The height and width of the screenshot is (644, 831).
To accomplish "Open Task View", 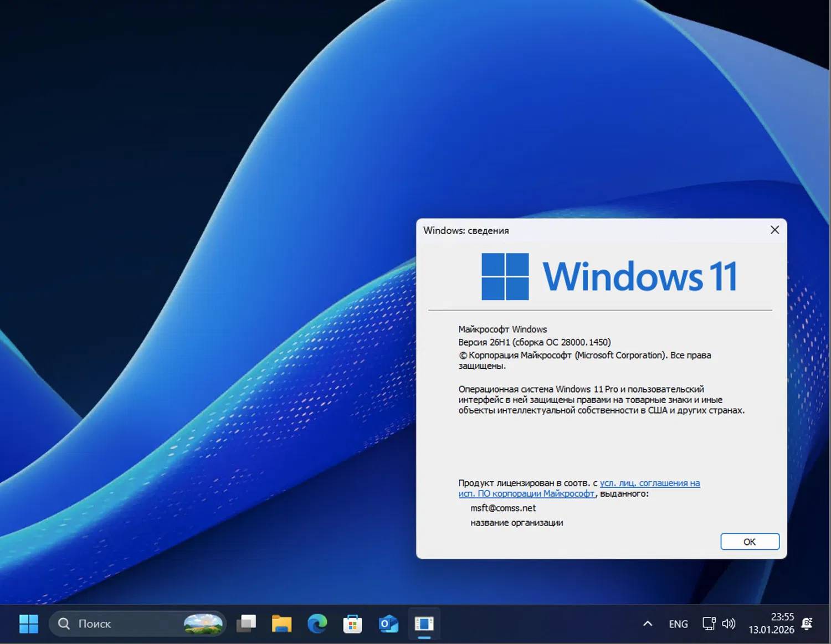I will [x=247, y=624].
